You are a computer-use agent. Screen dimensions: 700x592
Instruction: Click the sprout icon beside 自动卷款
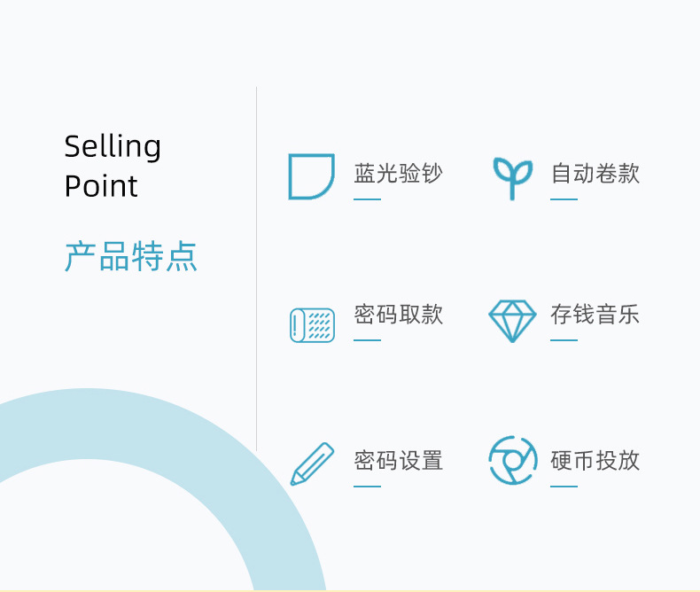(x=512, y=177)
